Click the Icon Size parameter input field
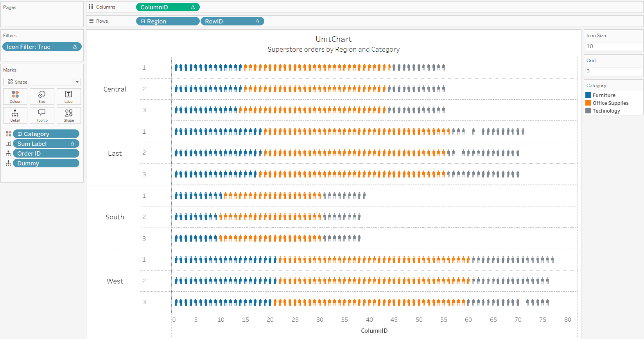The image size is (644, 339). pos(614,46)
